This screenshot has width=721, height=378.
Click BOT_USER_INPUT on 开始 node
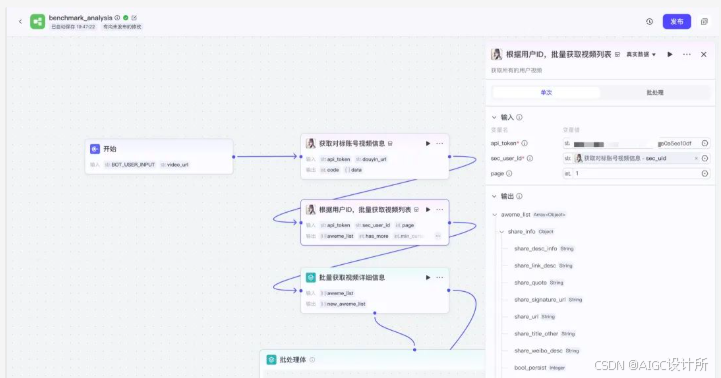pos(130,165)
